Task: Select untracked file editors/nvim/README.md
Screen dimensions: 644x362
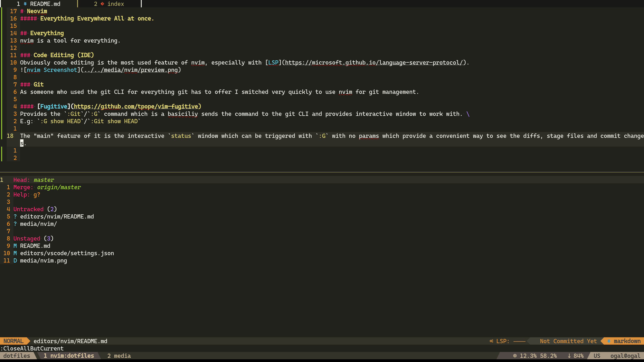Action: point(57,217)
